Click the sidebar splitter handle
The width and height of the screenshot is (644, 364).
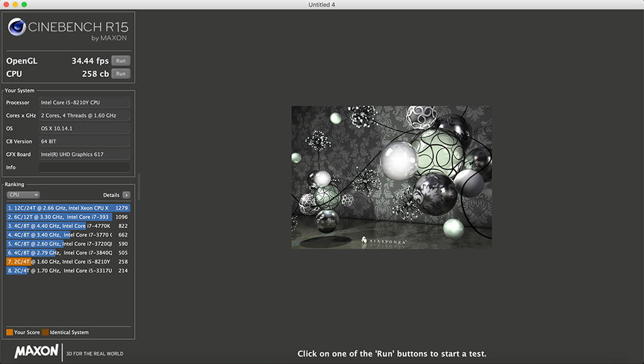pyautogui.click(x=139, y=187)
